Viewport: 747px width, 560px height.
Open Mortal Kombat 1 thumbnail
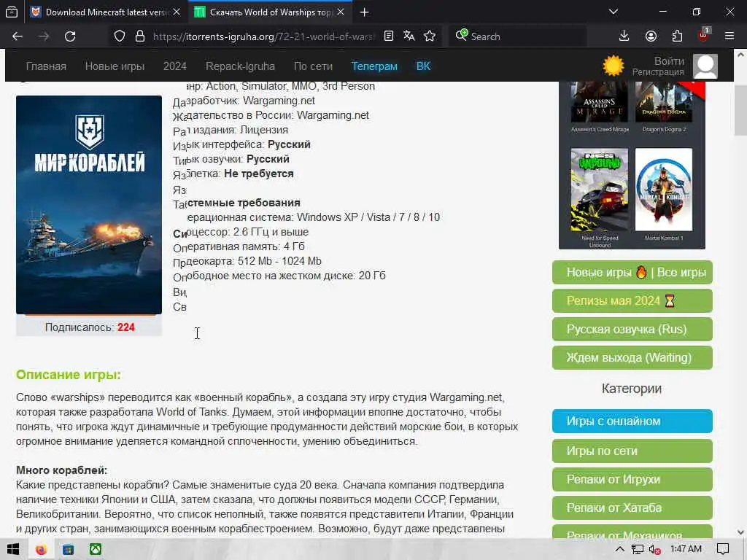(664, 190)
